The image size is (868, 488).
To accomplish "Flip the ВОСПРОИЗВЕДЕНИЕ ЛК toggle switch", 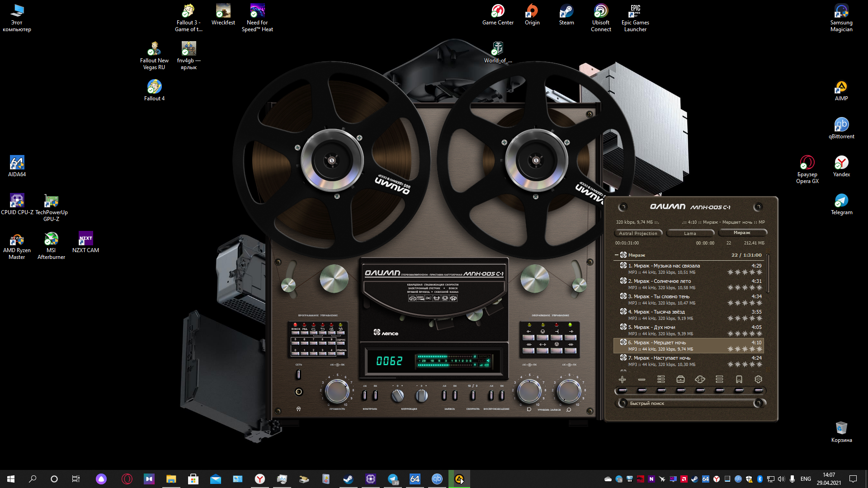I will pos(491,395).
